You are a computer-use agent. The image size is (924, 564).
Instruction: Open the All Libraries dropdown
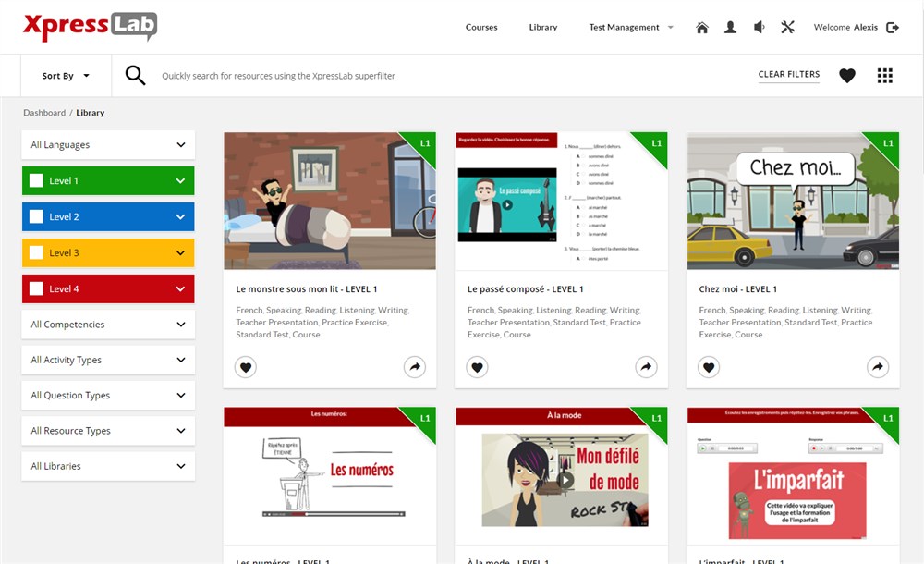pyautogui.click(x=108, y=466)
